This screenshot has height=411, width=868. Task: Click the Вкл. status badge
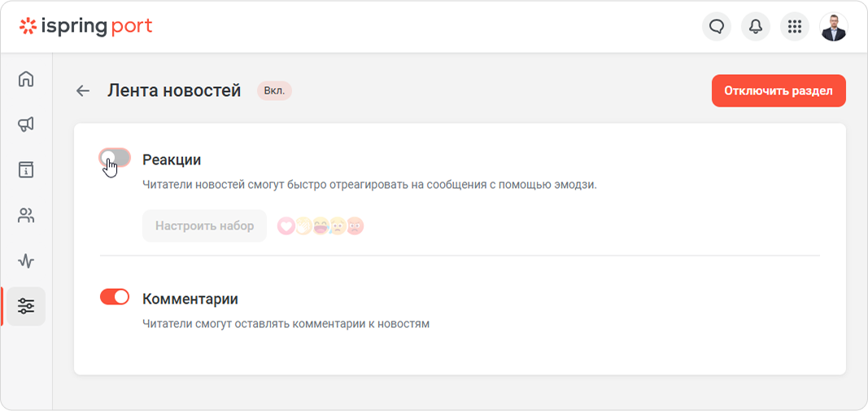pyautogui.click(x=275, y=91)
